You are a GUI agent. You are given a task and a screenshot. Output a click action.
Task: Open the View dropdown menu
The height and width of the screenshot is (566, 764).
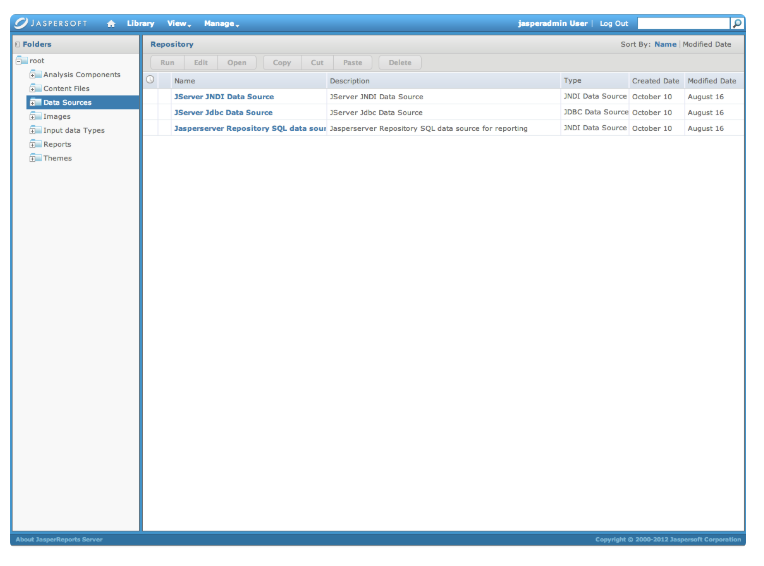coord(179,23)
